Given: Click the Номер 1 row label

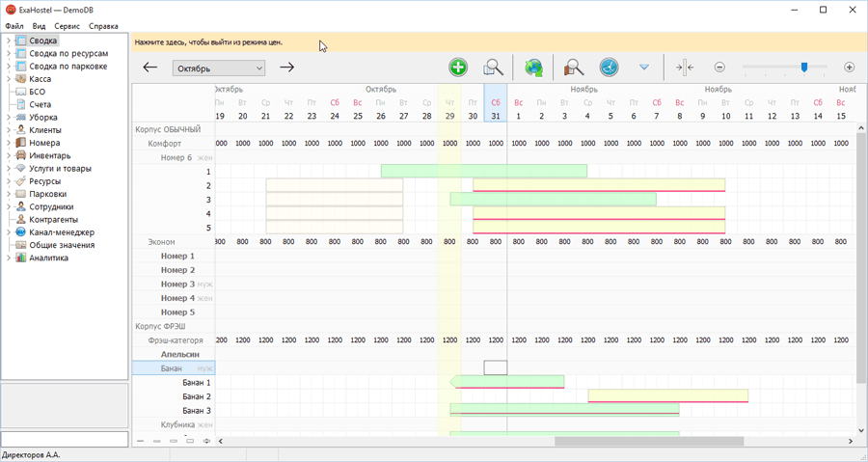Looking at the screenshot, I should point(177,256).
